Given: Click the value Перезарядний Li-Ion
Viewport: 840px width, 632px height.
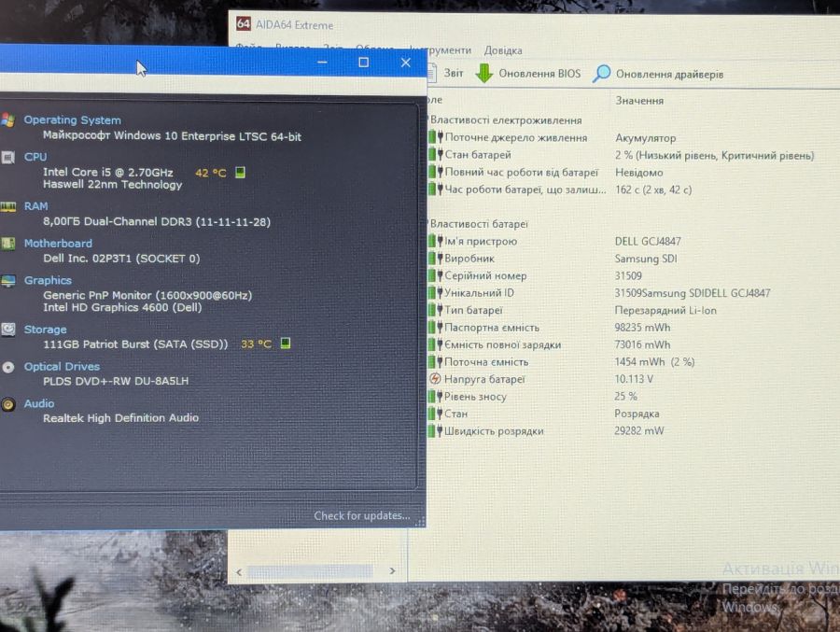Looking at the screenshot, I should 665,310.
